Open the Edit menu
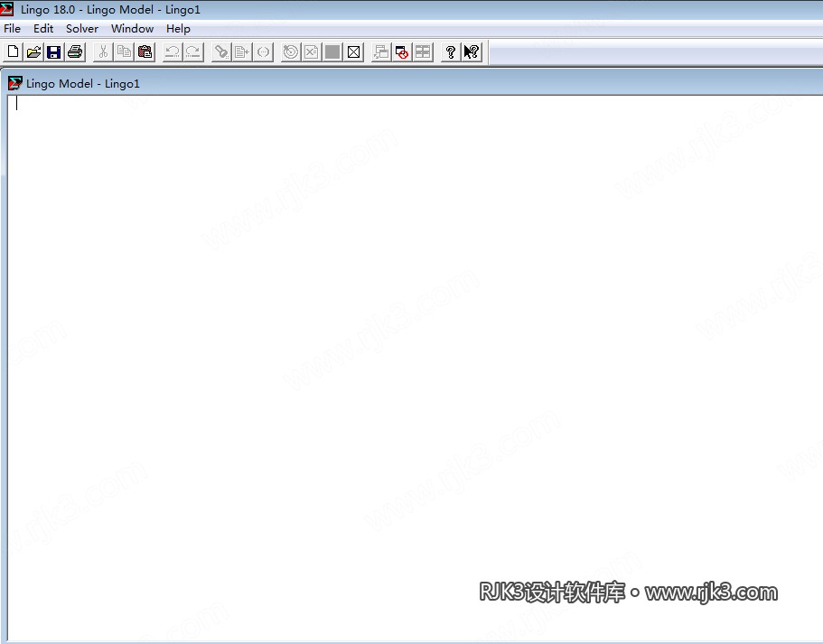Screen dimensions: 823x644 (x=43, y=29)
